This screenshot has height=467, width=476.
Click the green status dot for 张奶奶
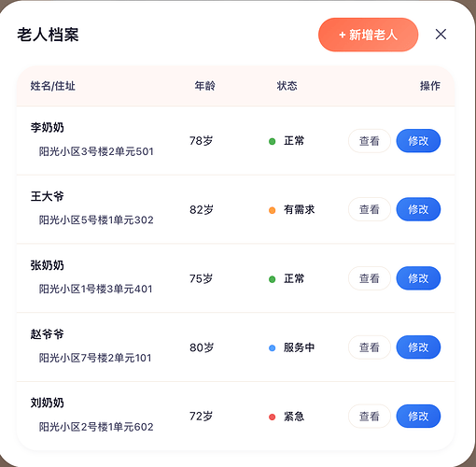click(272, 279)
